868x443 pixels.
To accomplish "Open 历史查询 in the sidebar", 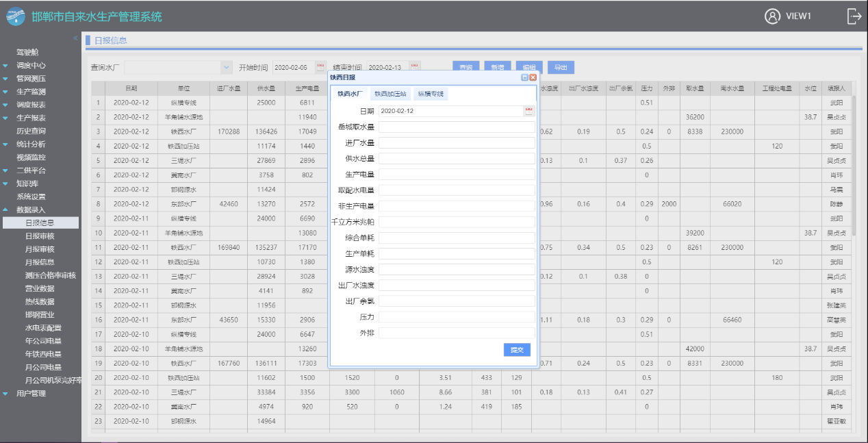I will tap(31, 131).
